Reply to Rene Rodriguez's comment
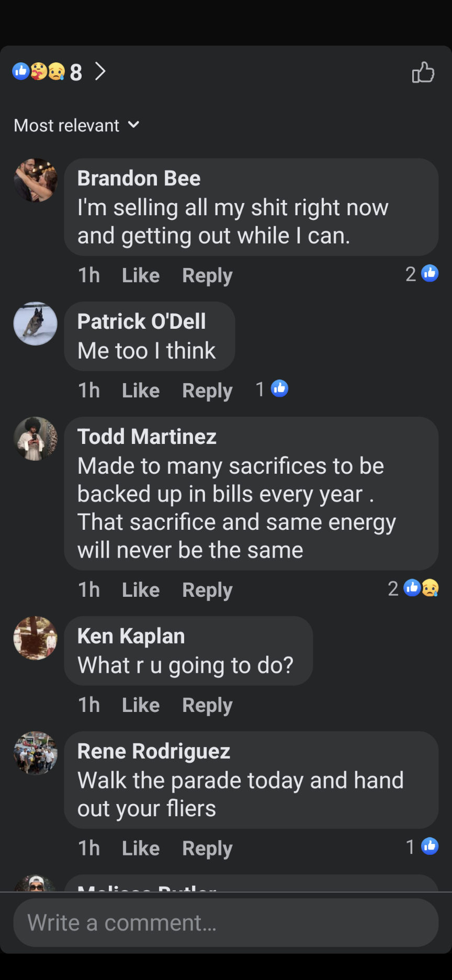Screen dimensions: 452x980 pyautogui.click(x=207, y=849)
